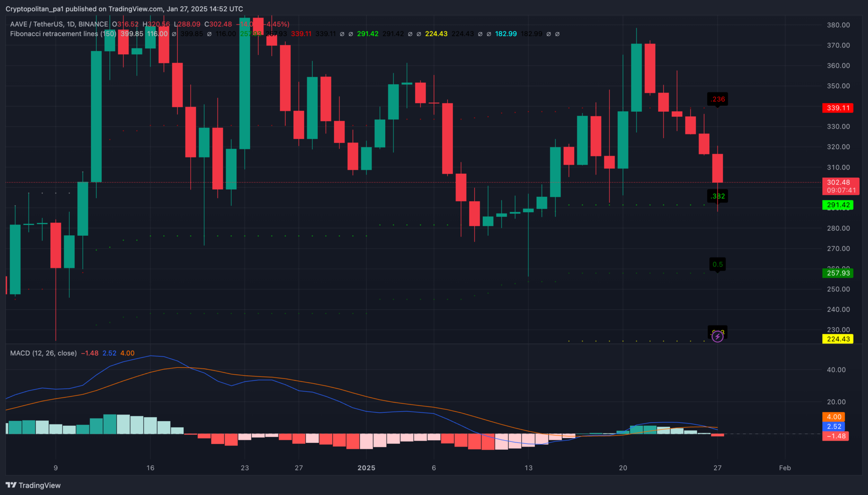The width and height of the screenshot is (868, 495).
Task: Click the TradingView logo at bottom left
Action: click(x=33, y=485)
